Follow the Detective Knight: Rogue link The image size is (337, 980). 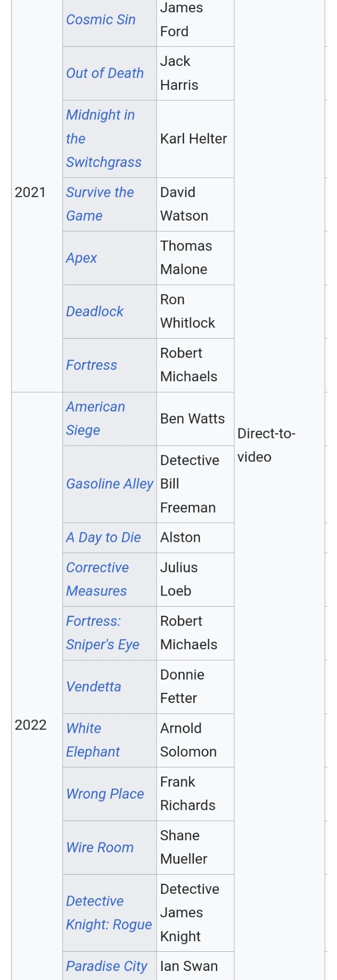pyautogui.click(x=109, y=913)
